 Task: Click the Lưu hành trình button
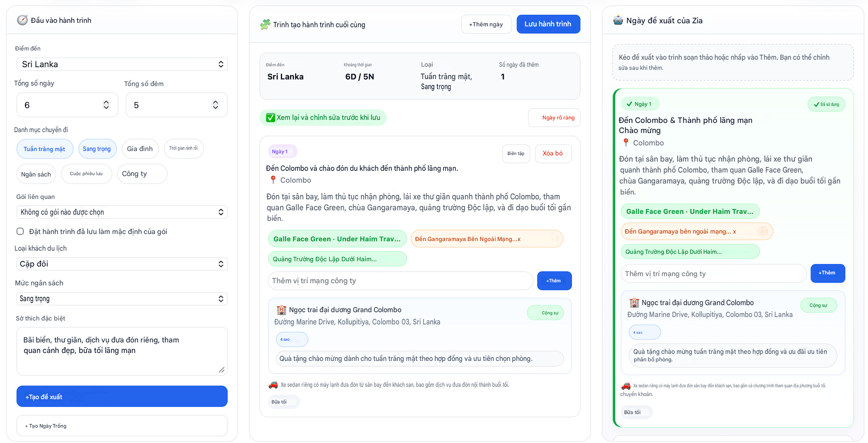click(x=548, y=24)
